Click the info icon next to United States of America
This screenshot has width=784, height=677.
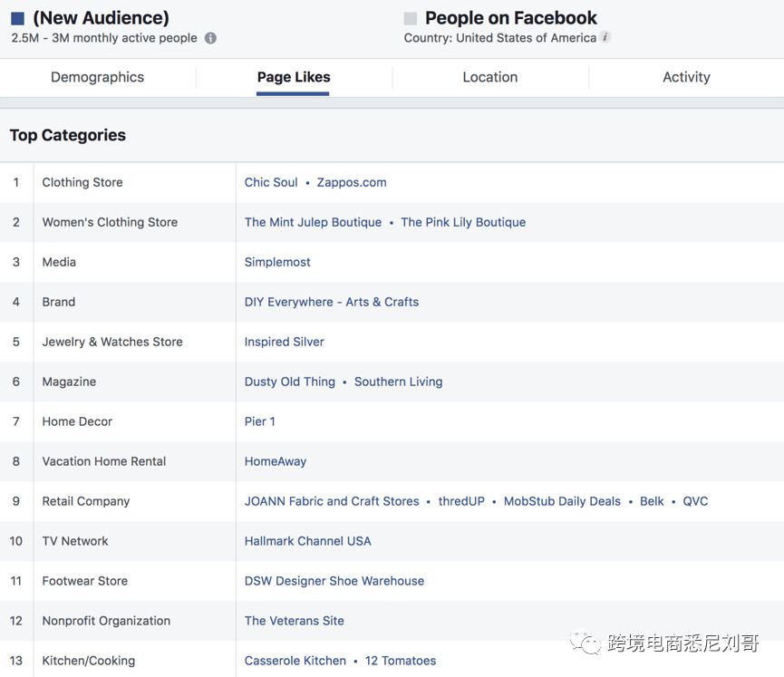(x=605, y=38)
